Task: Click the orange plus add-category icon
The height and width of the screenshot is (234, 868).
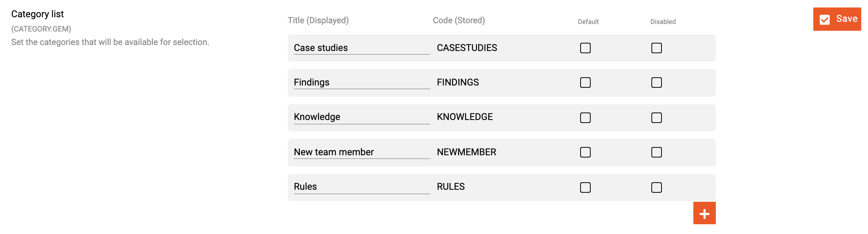Action: tap(704, 213)
